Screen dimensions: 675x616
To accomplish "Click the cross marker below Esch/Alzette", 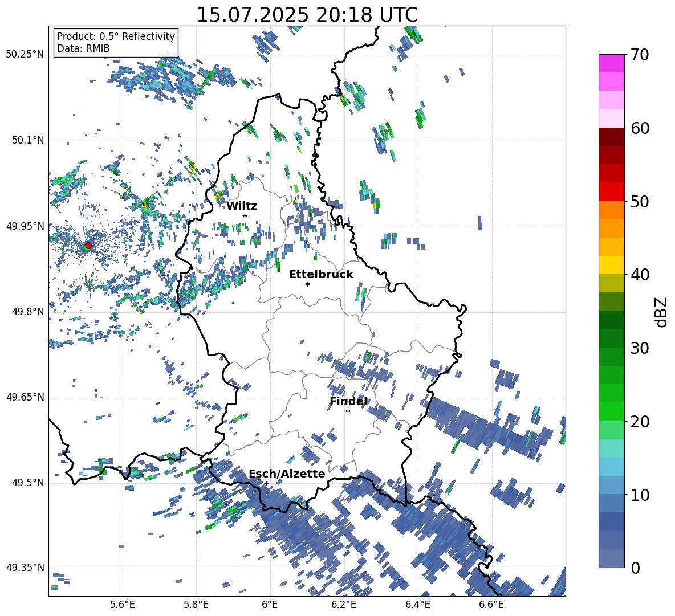I will [266, 483].
